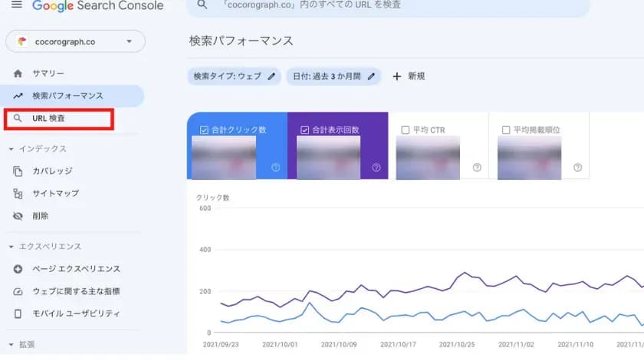Open help icon on 合計クリック数 card
Viewport: 644px width, 360px height.
pyautogui.click(x=276, y=168)
